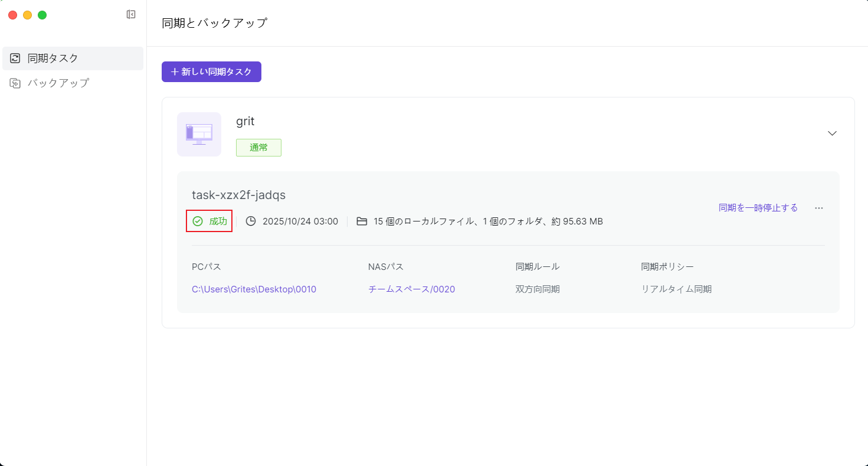
Task: Click the task name task-xzx2f-jadqs
Action: tap(238, 195)
